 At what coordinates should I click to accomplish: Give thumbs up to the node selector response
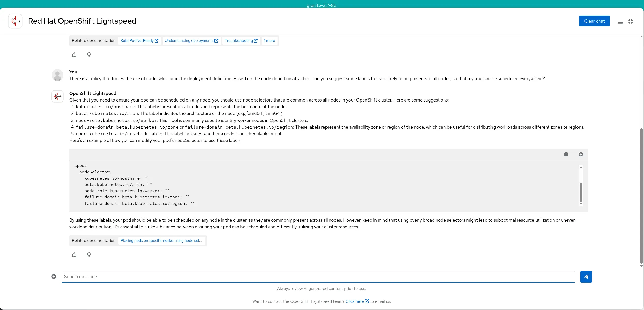pyautogui.click(x=74, y=255)
